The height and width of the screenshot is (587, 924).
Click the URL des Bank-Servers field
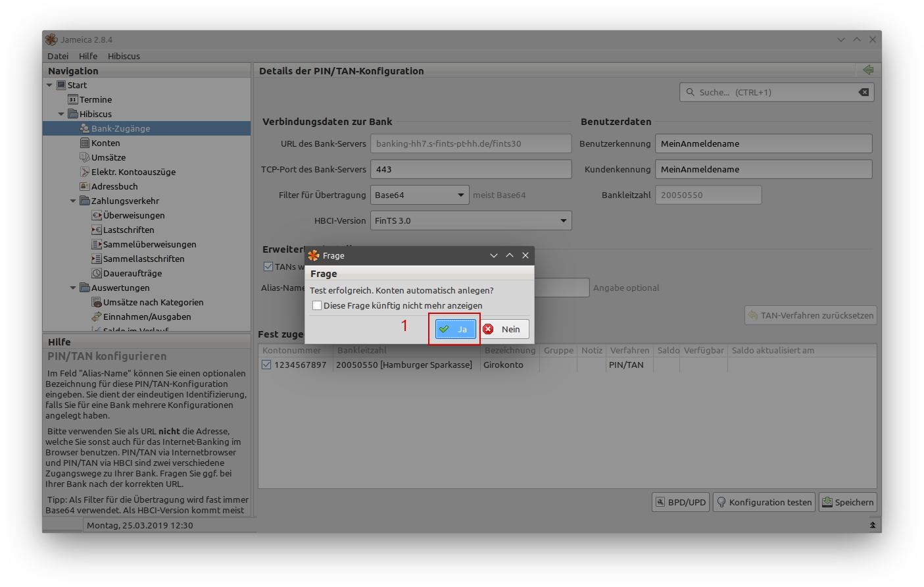471,143
